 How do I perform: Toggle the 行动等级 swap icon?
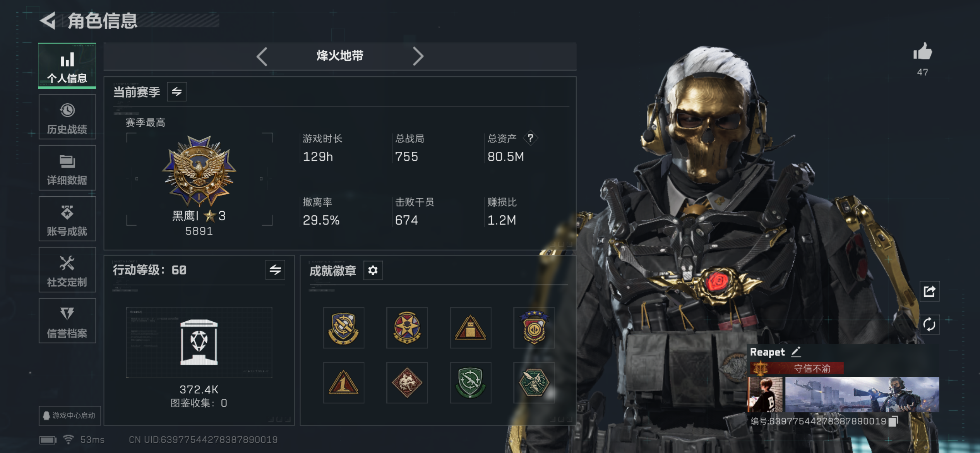[x=275, y=270]
